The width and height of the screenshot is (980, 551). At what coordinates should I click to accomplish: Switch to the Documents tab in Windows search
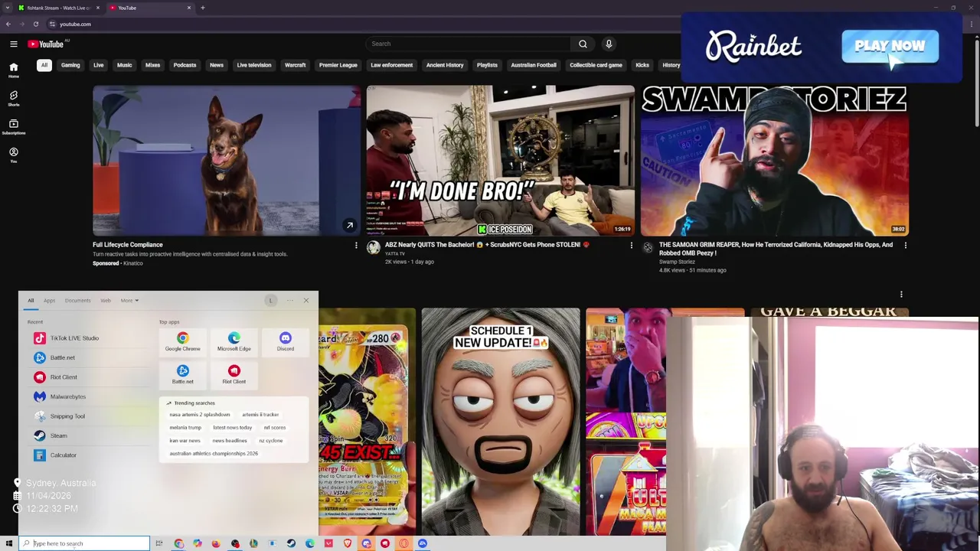coord(77,301)
